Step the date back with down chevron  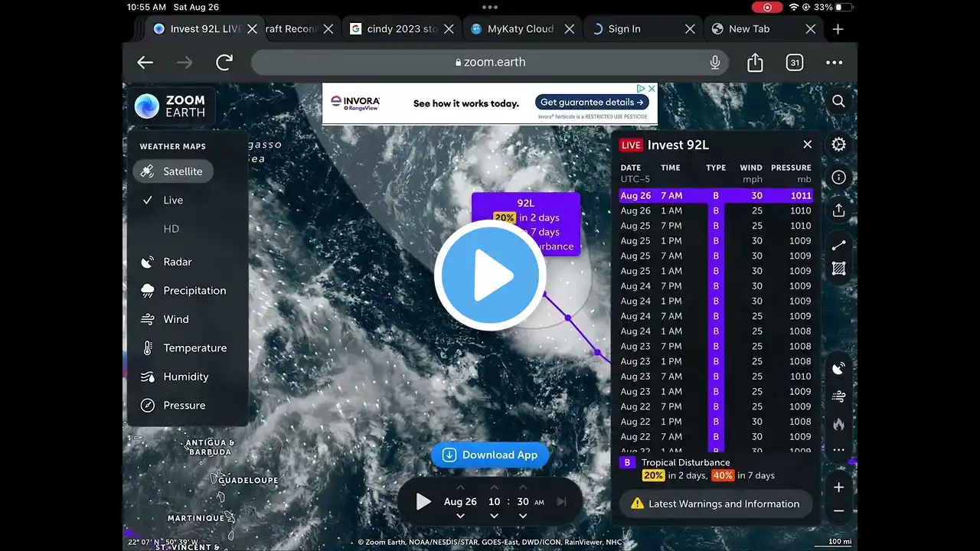point(460,516)
